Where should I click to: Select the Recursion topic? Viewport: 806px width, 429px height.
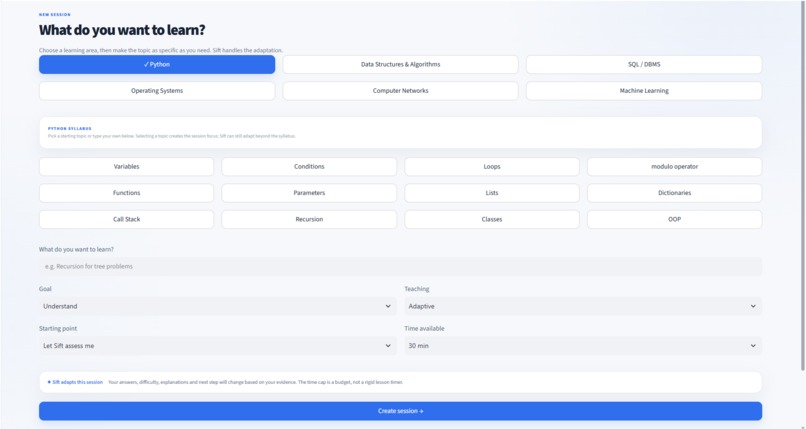(x=309, y=219)
